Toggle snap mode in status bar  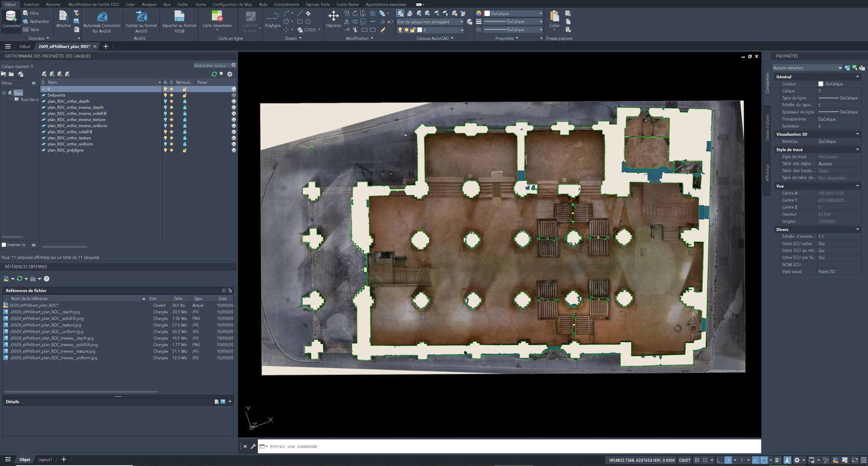tap(705, 460)
